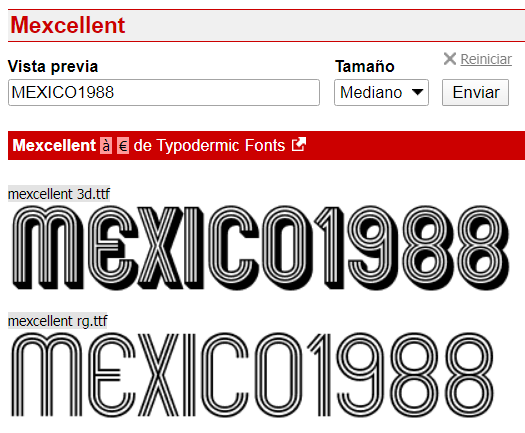
Task: Click the external link icon after Typodermic Fonts
Action: [x=299, y=145]
